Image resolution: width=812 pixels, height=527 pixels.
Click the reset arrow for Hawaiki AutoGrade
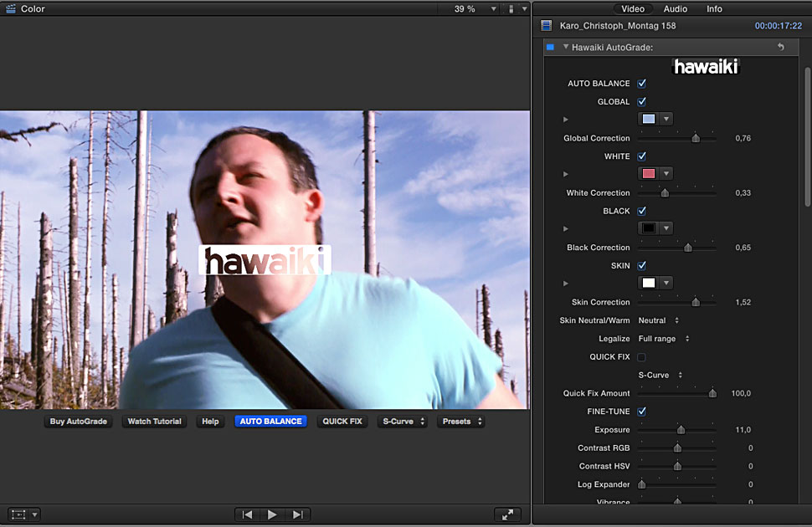(x=780, y=48)
